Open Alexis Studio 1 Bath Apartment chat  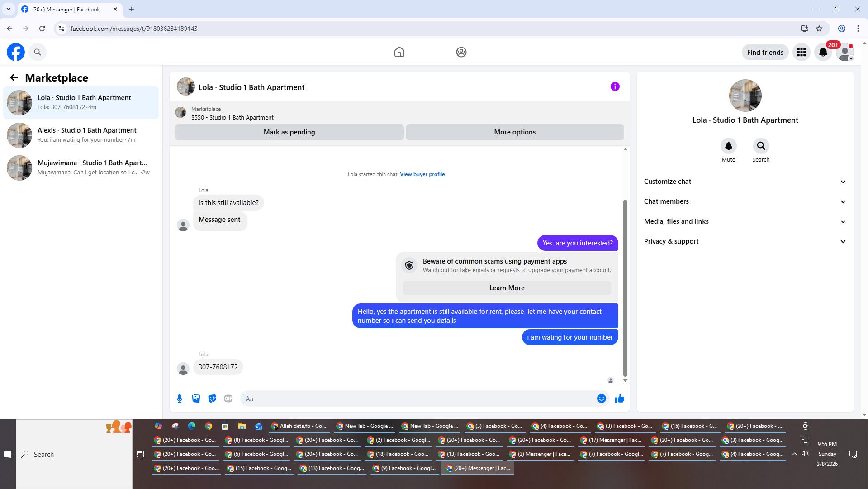tap(81, 135)
